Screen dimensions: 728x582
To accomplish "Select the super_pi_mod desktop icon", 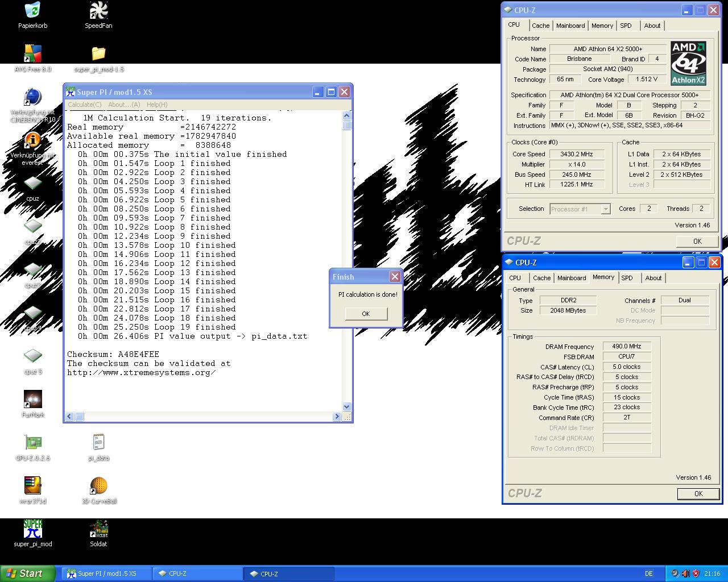I will pos(33,529).
